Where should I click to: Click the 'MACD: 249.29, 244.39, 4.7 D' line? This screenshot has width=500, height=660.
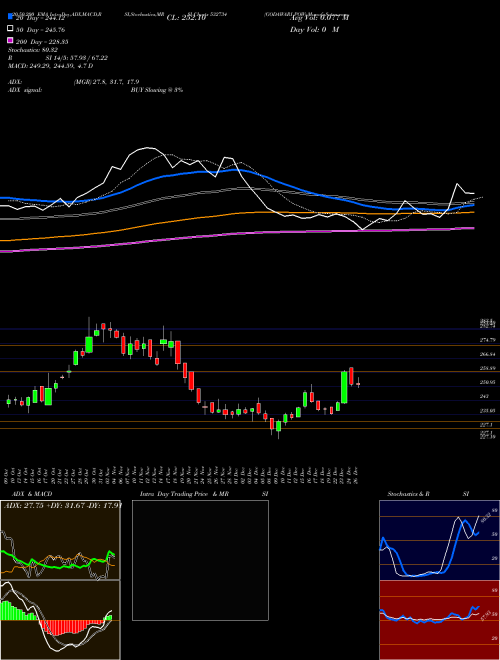[x=51, y=66]
